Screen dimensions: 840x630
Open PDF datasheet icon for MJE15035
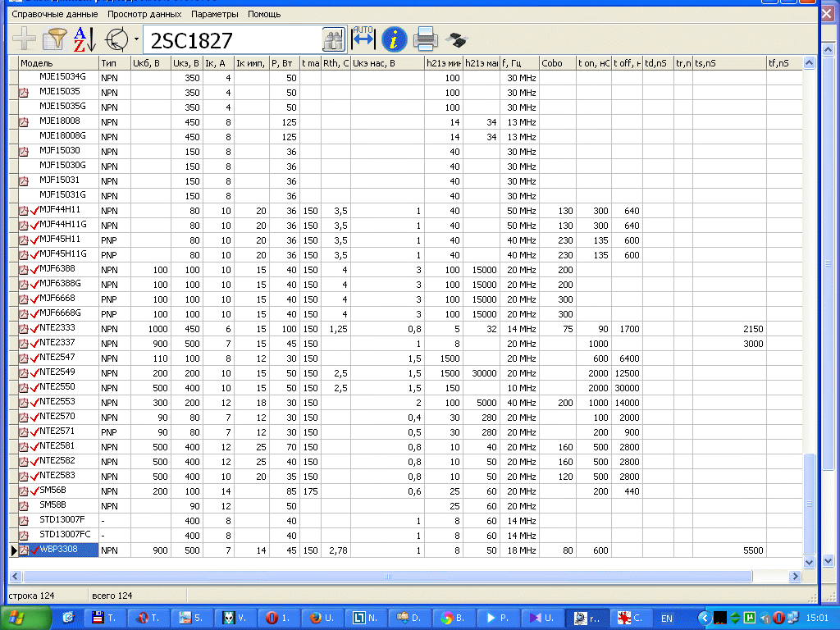(24, 93)
